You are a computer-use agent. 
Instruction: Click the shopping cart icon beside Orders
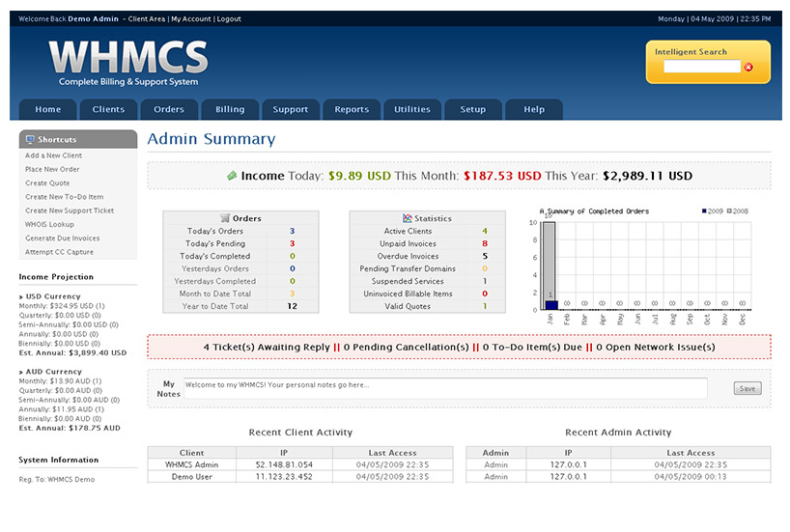225,218
